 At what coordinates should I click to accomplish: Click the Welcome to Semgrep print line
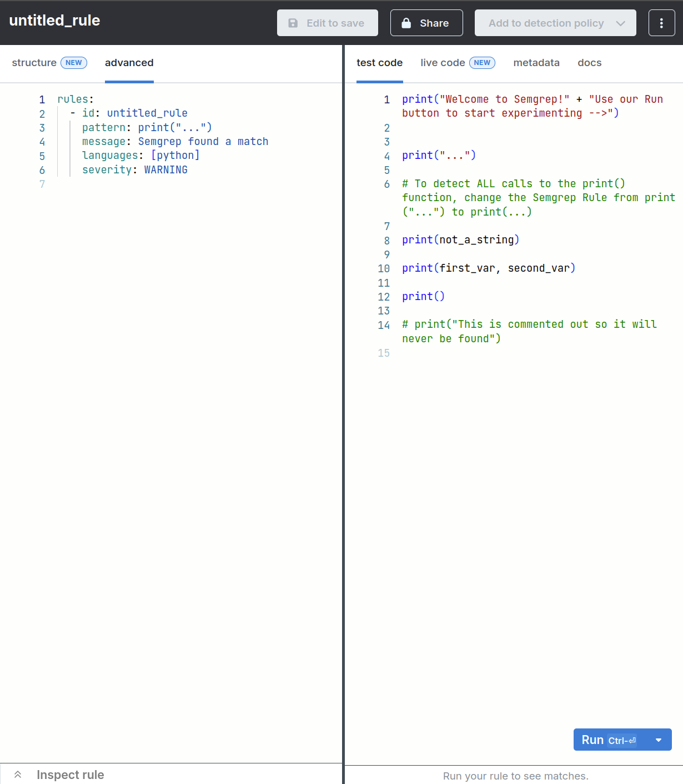(533, 106)
